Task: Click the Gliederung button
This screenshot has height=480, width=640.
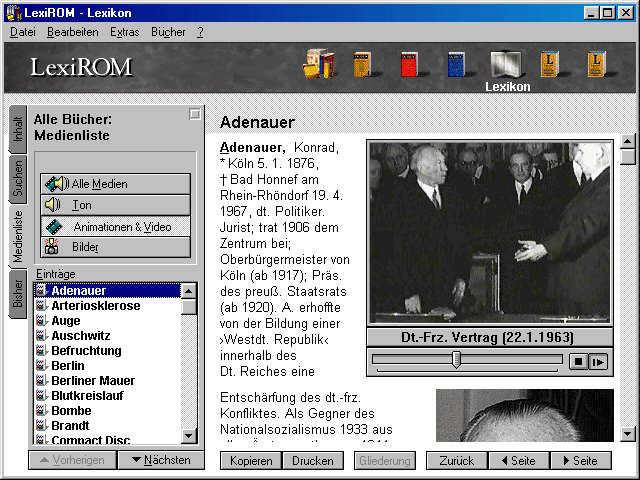Action: [385, 460]
